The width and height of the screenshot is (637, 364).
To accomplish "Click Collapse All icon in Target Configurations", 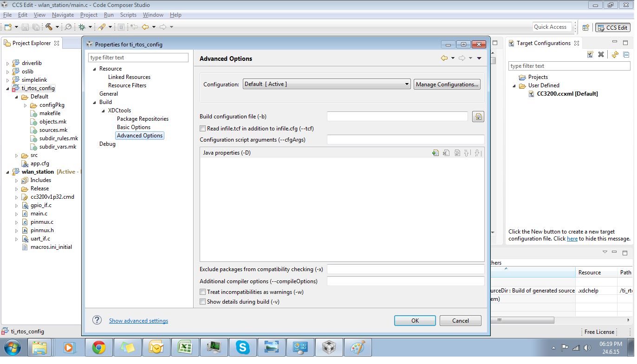I will pos(626,54).
